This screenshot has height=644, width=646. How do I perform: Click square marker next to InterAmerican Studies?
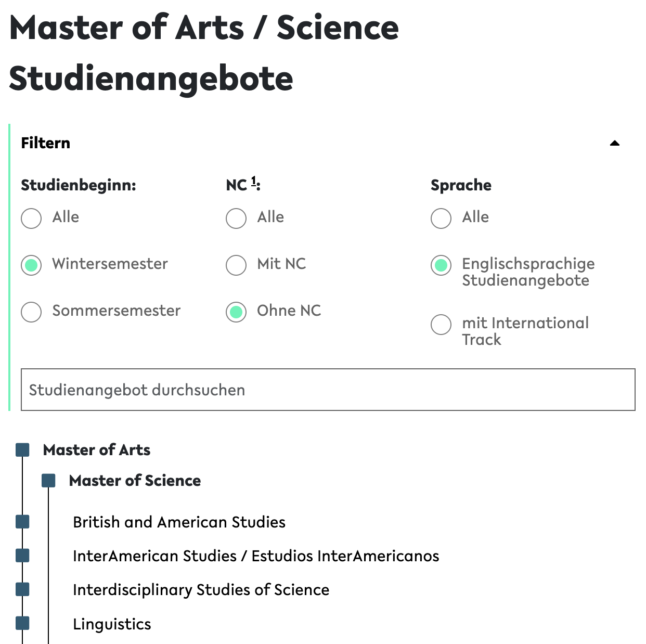pyautogui.click(x=22, y=556)
